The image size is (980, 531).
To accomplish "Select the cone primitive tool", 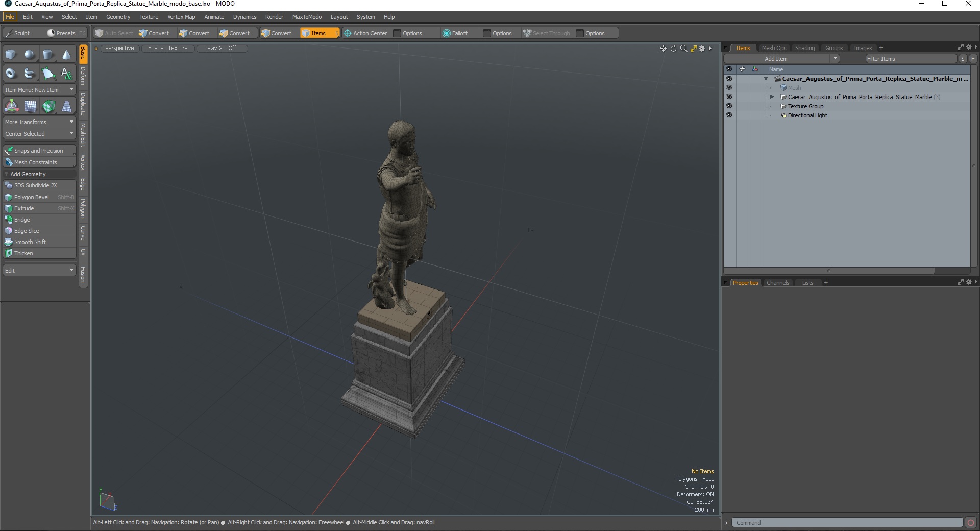I will point(66,55).
